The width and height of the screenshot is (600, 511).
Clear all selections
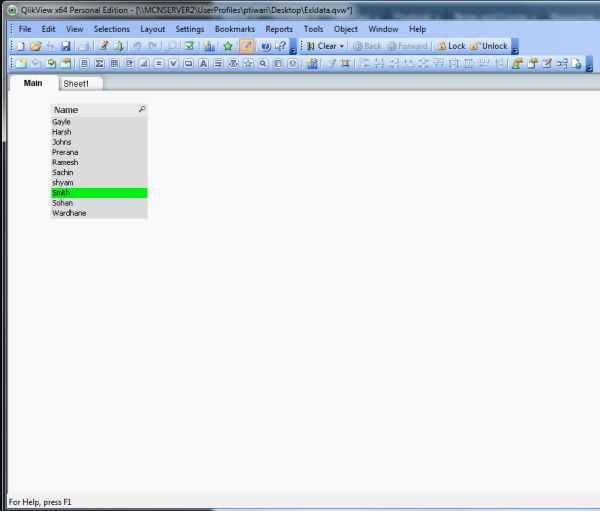point(321,46)
